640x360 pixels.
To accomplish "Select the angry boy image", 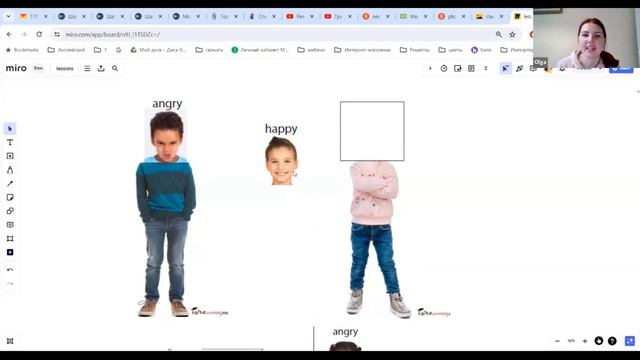I will (166, 213).
